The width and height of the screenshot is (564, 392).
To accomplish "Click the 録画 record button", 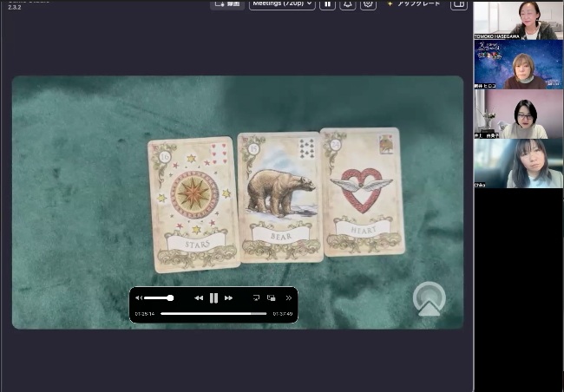I will tap(227, 3).
